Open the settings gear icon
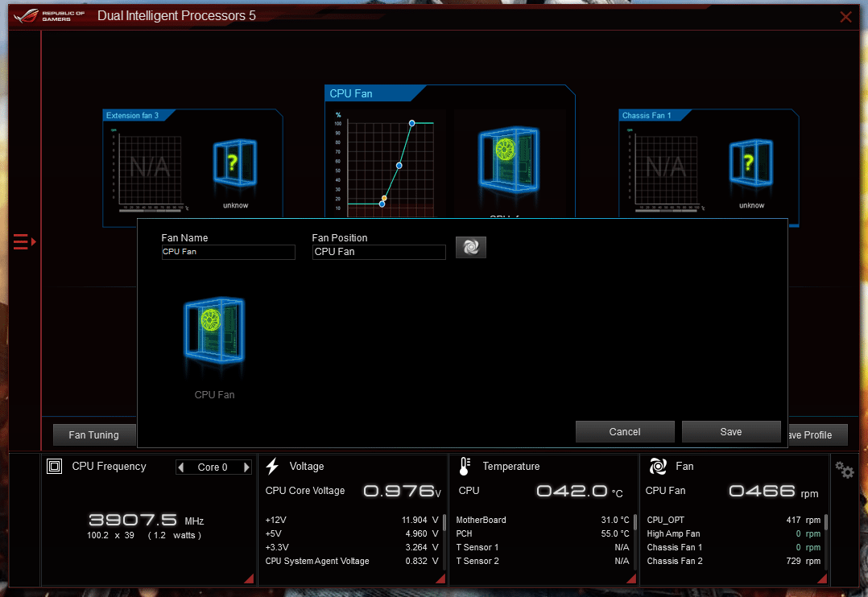 (x=844, y=471)
